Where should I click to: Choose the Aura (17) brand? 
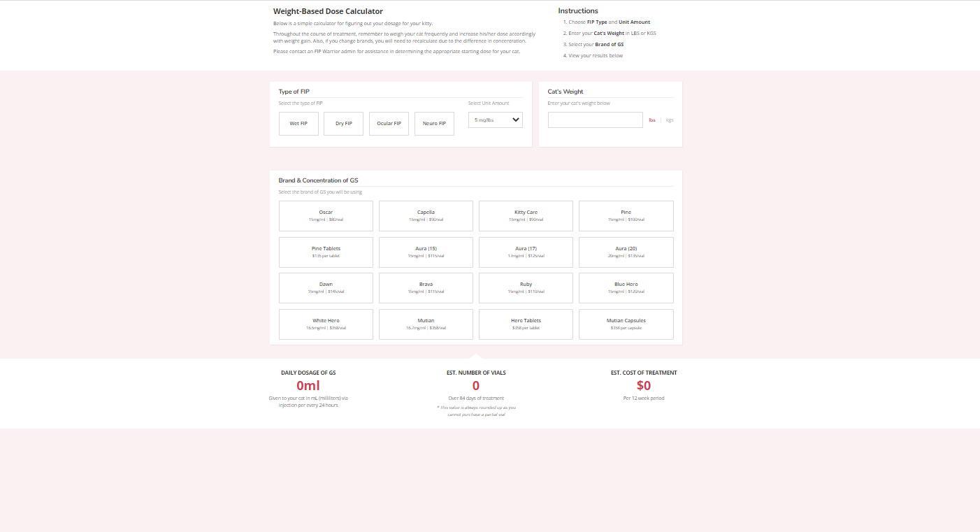tap(526, 252)
